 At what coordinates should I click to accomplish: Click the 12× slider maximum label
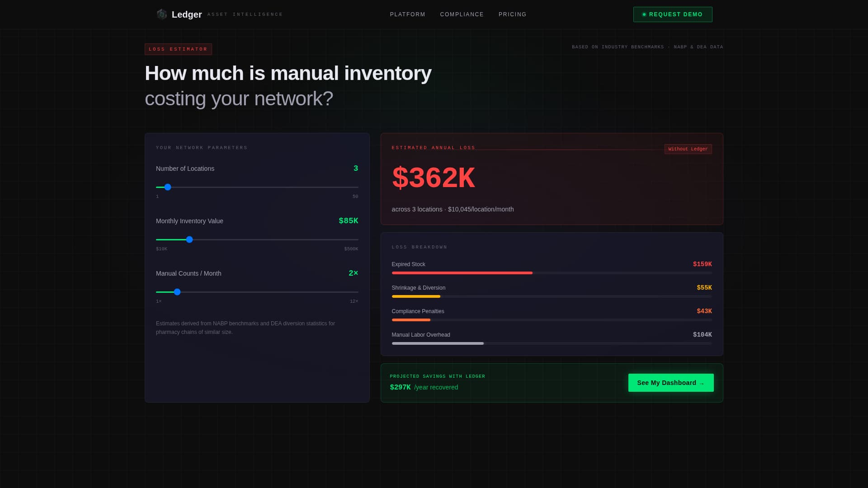(x=354, y=301)
